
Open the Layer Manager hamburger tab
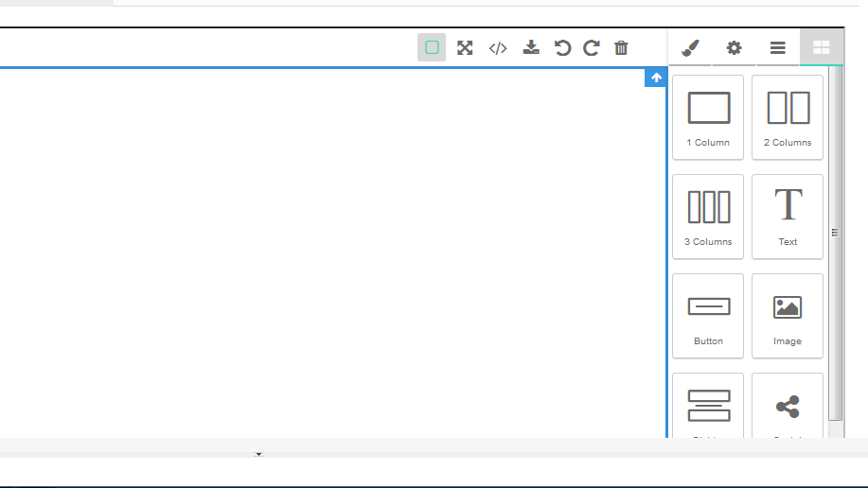tap(778, 48)
